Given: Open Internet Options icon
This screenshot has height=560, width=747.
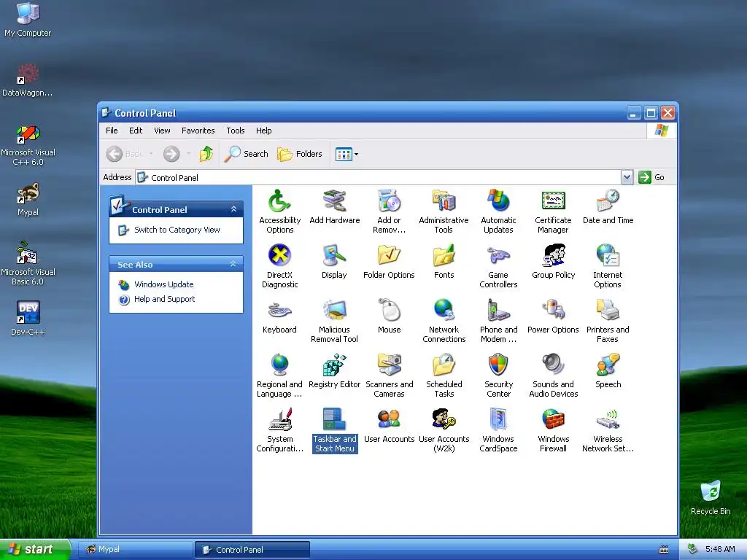Looking at the screenshot, I should pyautogui.click(x=608, y=256).
